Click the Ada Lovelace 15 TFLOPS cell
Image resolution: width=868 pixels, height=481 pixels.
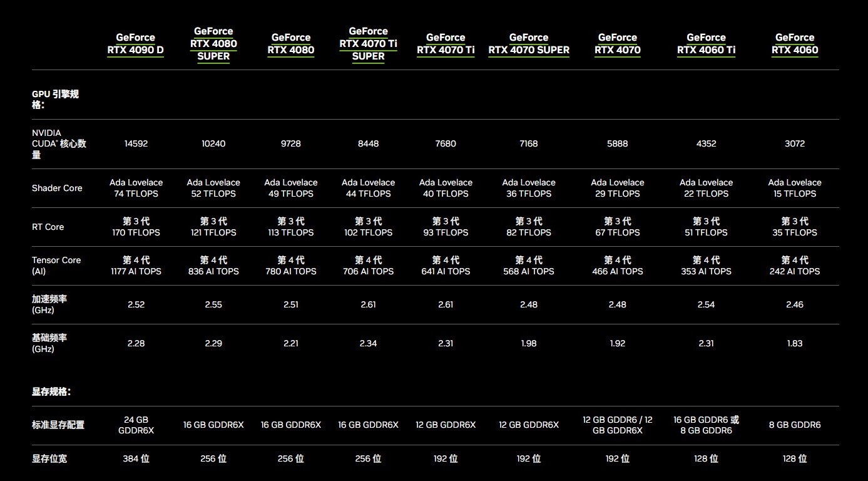point(795,189)
